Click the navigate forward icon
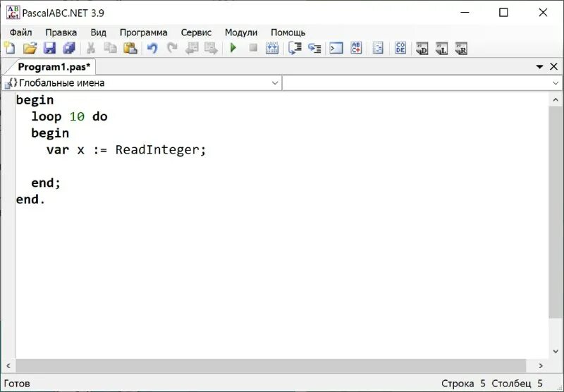Image resolution: width=564 pixels, height=392 pixels. click(x=211, y=48)
